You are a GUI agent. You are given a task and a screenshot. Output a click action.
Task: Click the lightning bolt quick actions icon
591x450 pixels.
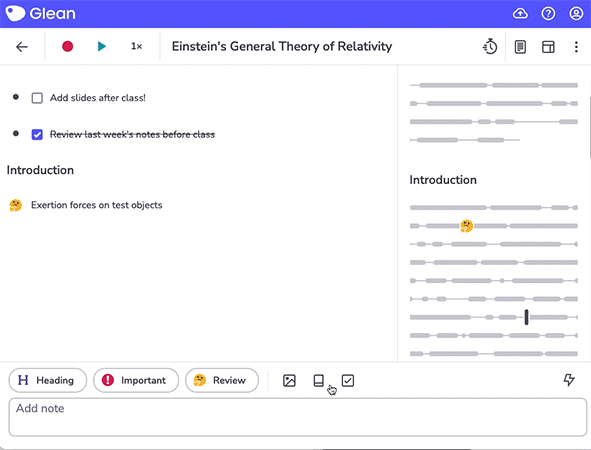tap(569, 380)
